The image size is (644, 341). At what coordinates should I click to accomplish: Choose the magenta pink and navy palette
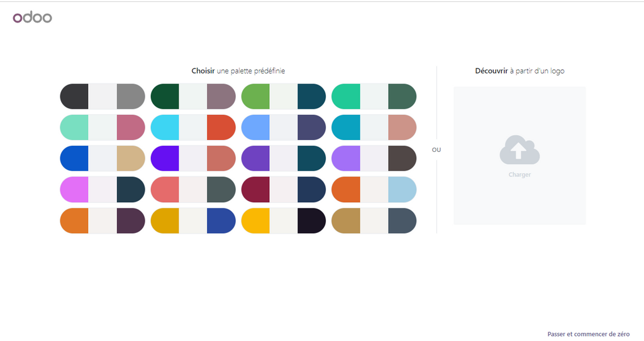pyautogui.click(x=103, y=189)
